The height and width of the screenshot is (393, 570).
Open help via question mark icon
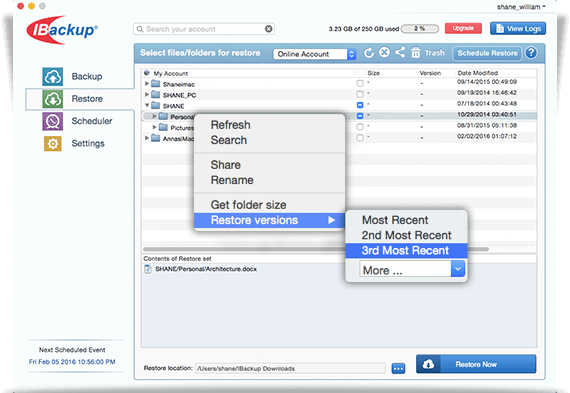531,53
